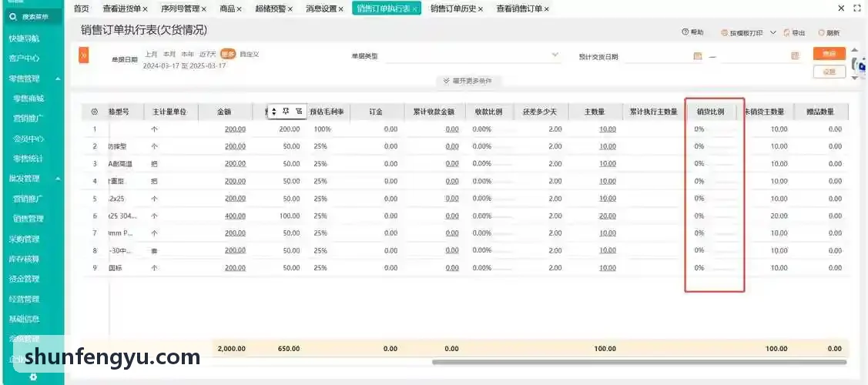Click the horizontal scrollbar under the table
Viewport: 868px width, 385px height.
(x=639, y=363)
